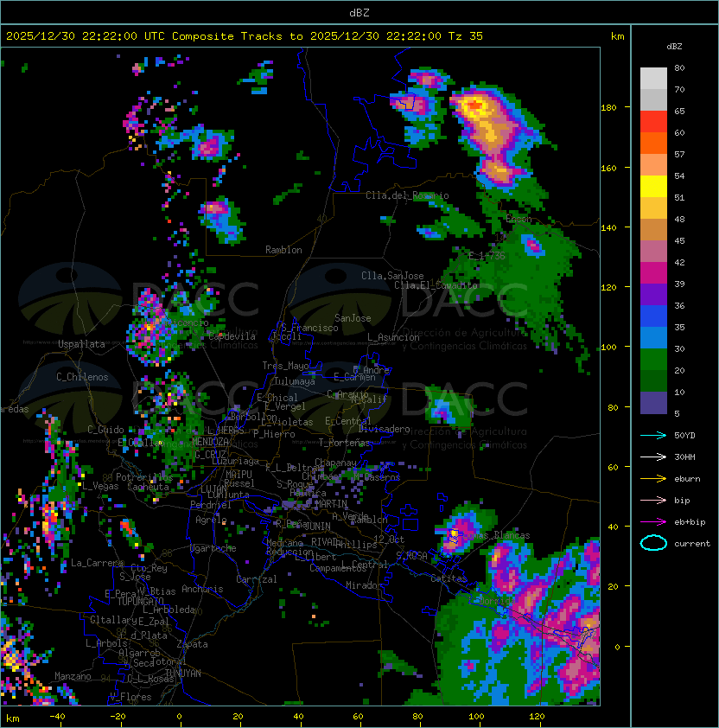The height and width of the screenshot is (728, 719).
Task: Click the 'current' legend label
Action: pyautogui.click(x=692, y=544)
